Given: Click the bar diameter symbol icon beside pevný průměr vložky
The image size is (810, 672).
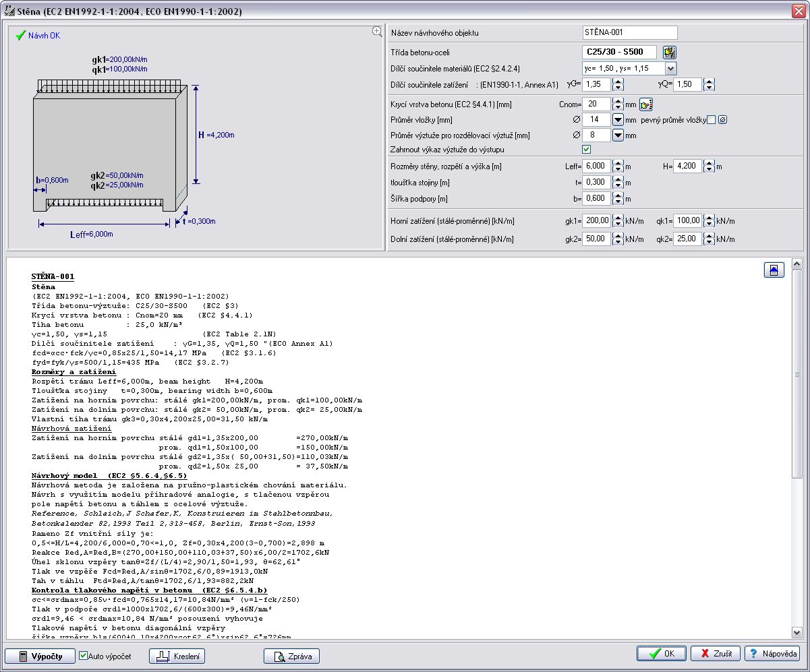Looking at the screenshot, I should coord(722,120).
